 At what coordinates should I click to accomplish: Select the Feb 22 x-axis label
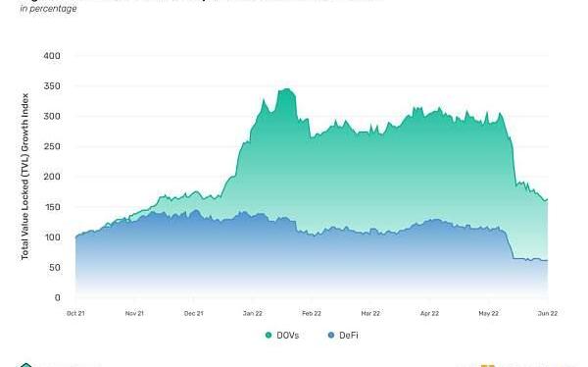[312, 313]
